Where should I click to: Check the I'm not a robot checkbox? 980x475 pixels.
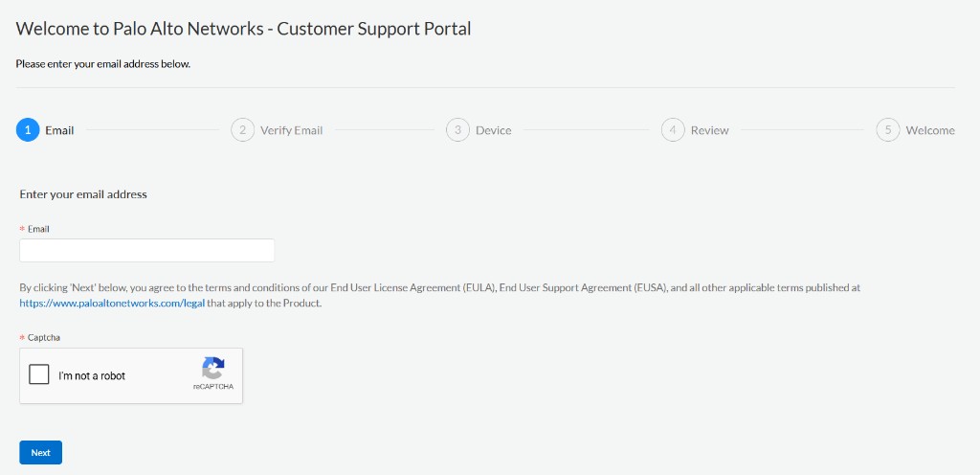38,374
